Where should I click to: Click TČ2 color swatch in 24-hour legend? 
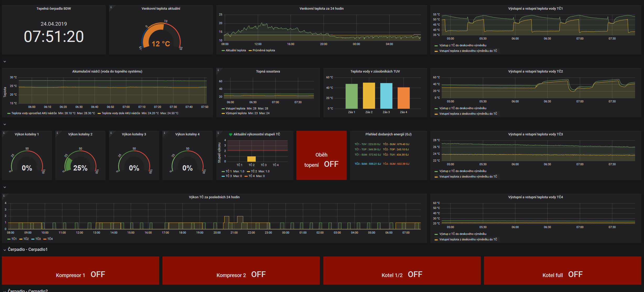[x=21, y=239]
